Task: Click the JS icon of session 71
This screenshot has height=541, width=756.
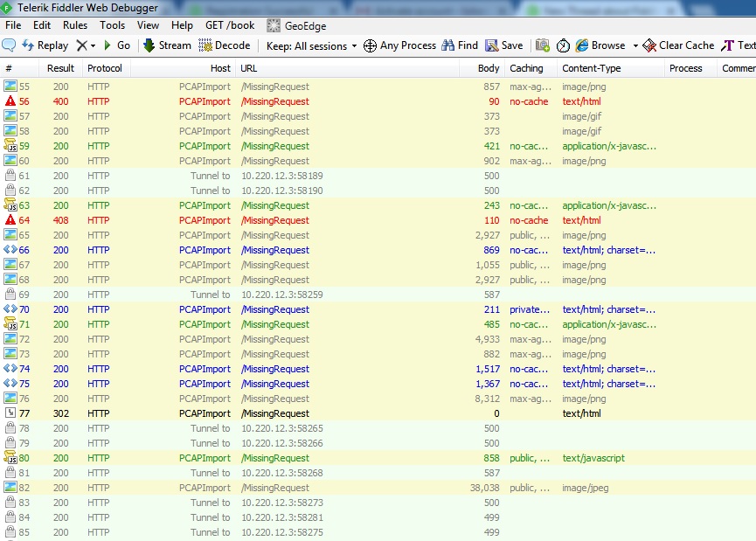Action: [10, 324]
